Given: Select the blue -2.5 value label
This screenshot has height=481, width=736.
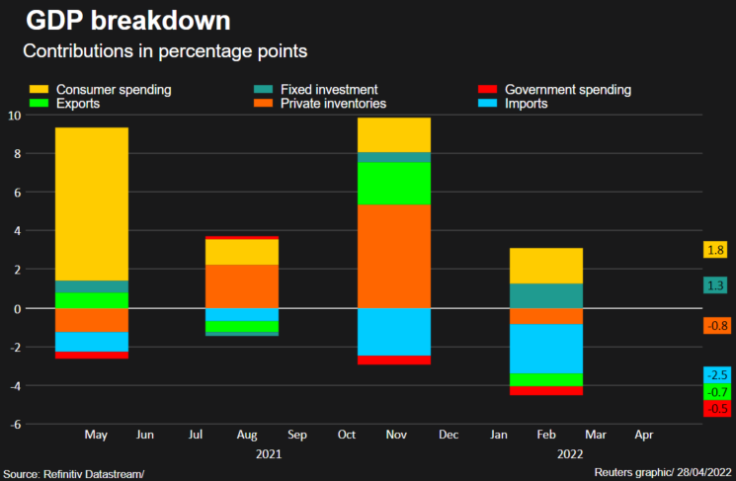Looking at the screenshot, I should (x=717, y=375).
